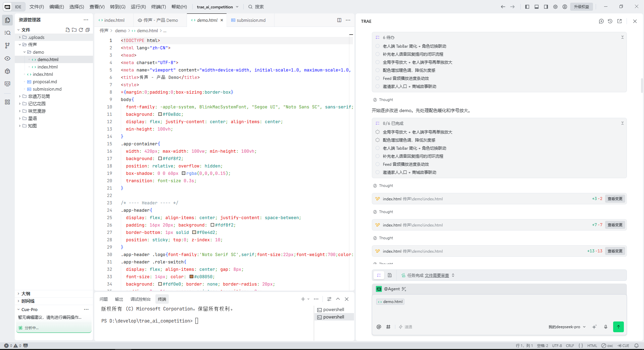Start a new chat in the TRAE panel
The height and width of the screenshot is (350, 644).
coord(601,21)
